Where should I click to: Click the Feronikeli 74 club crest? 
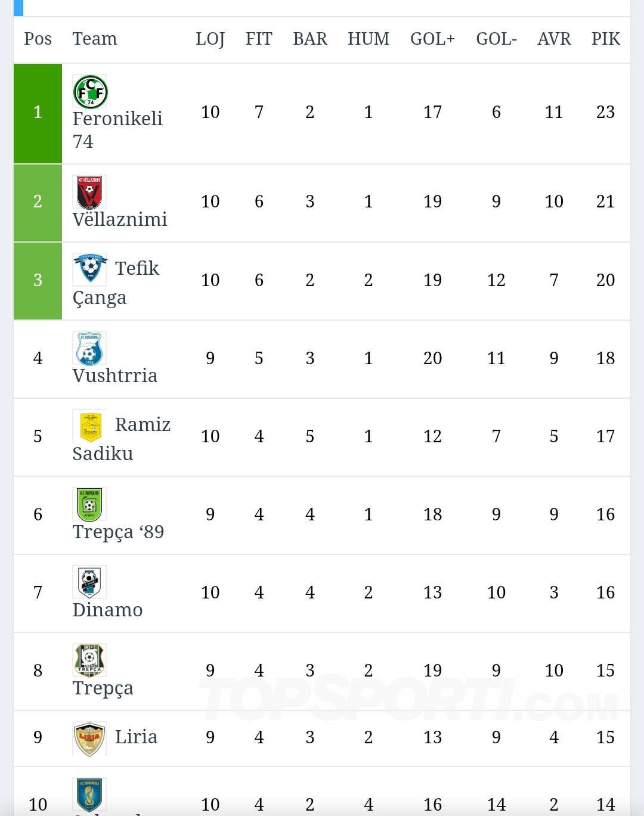(x=90, y=92)
